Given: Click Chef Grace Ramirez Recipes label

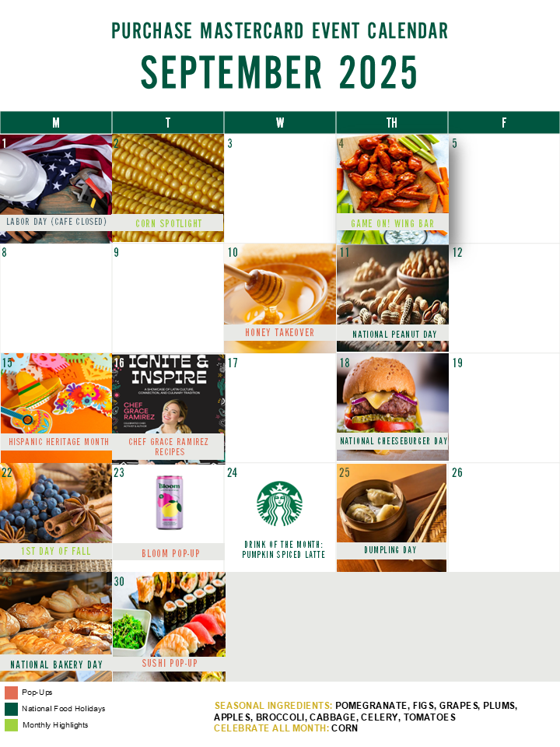Looking at the screenshot, I should click(x=168, y=447).
